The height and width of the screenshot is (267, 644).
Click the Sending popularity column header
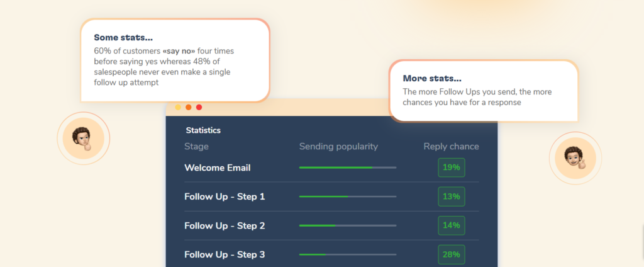[338, 147]
